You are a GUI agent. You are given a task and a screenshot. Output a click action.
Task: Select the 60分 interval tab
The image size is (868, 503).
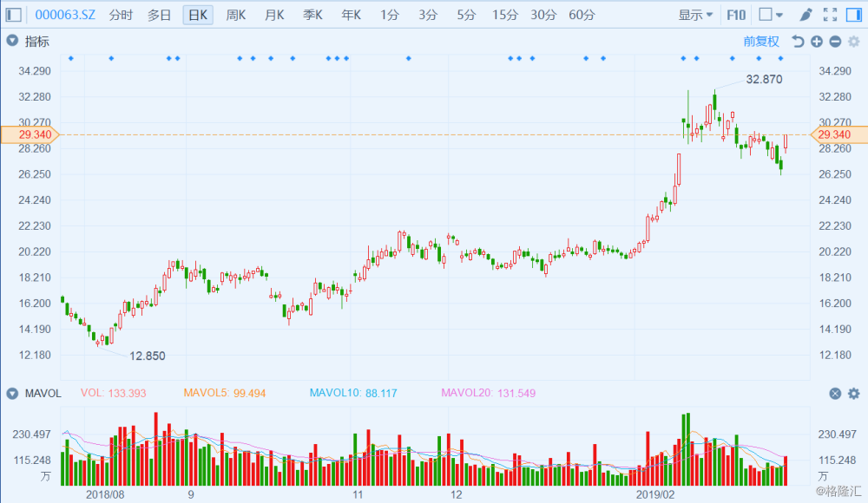[582, 15]
